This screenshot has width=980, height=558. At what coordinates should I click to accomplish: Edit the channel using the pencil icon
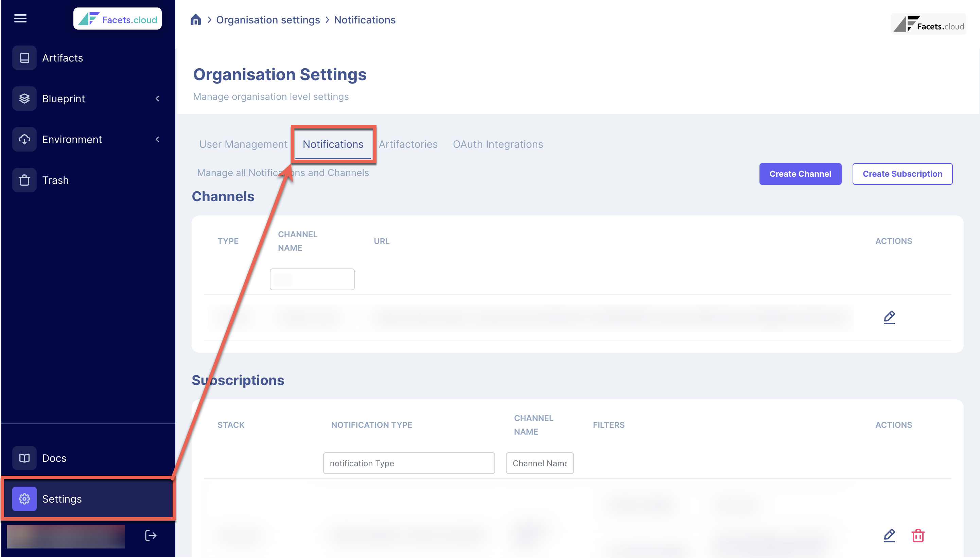(x=889, y=317)
